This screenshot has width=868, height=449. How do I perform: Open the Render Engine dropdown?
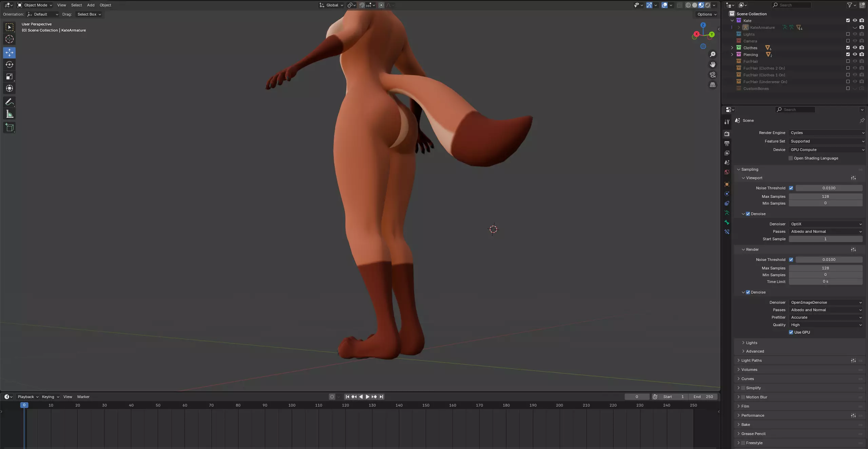(x=827, y=133)
